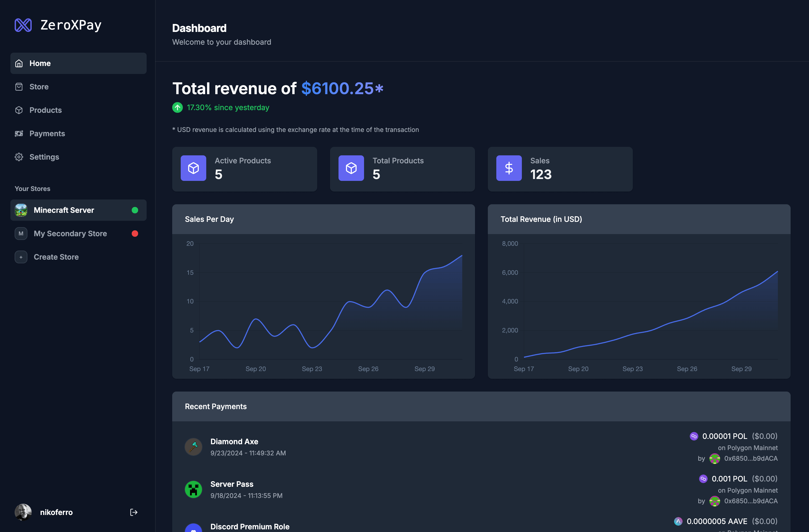Click the Recent Payments heading
809x532 pixels.
(x=216, y=406)
